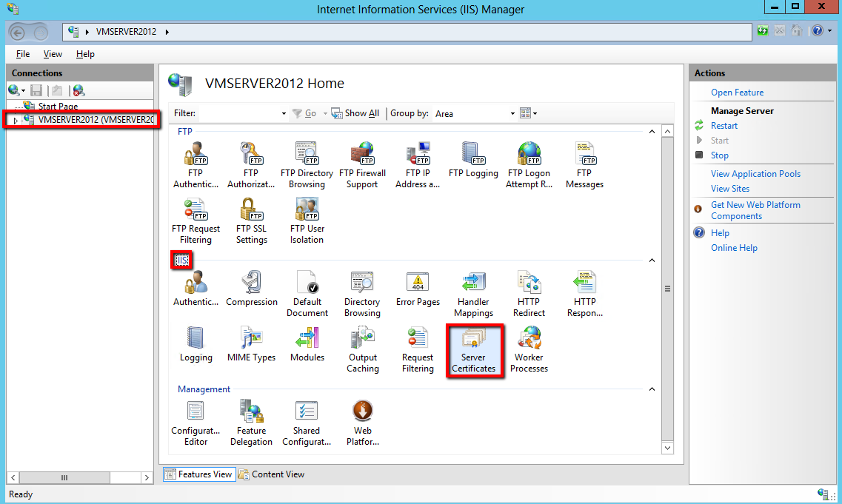Open FTP Authentication settings
842x504 pixels.
tap(196, 164)
